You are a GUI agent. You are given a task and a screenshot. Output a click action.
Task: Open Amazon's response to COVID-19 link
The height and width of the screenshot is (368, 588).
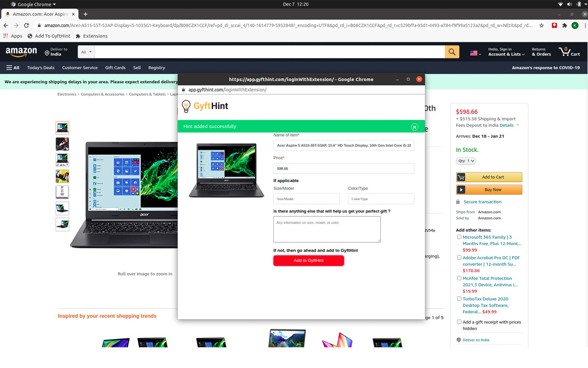[546, 68]
